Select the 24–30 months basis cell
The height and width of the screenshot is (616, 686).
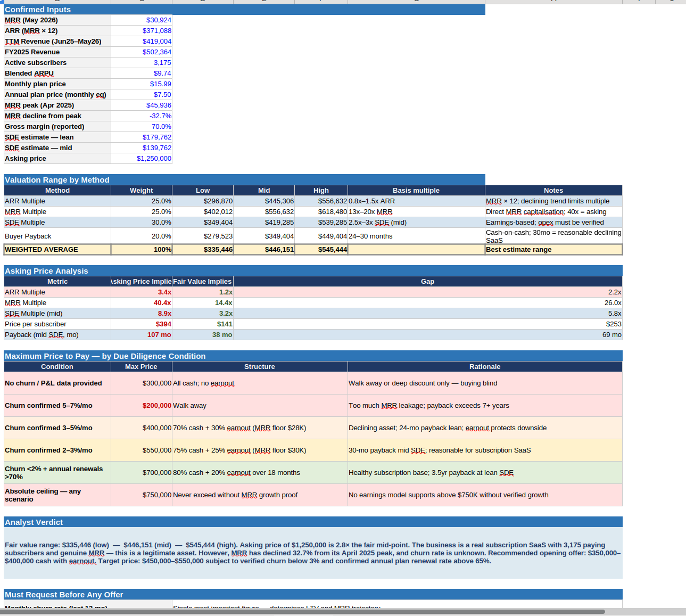416,236
